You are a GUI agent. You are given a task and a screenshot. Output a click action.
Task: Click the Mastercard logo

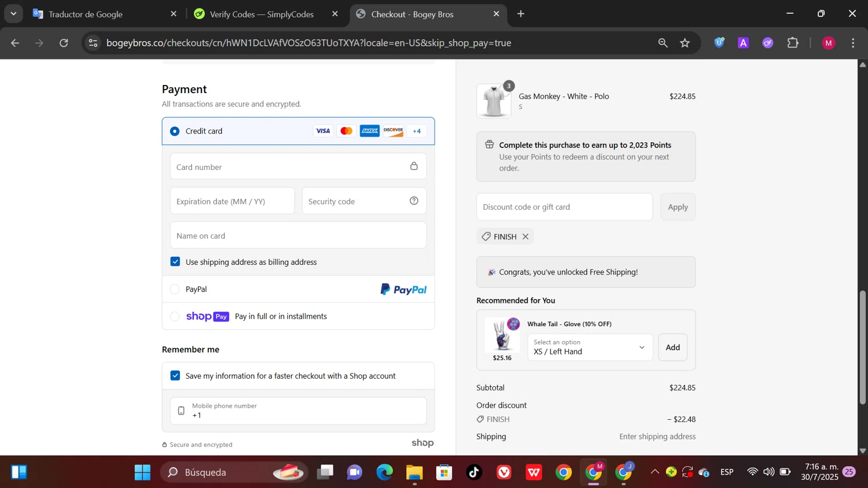346,131
